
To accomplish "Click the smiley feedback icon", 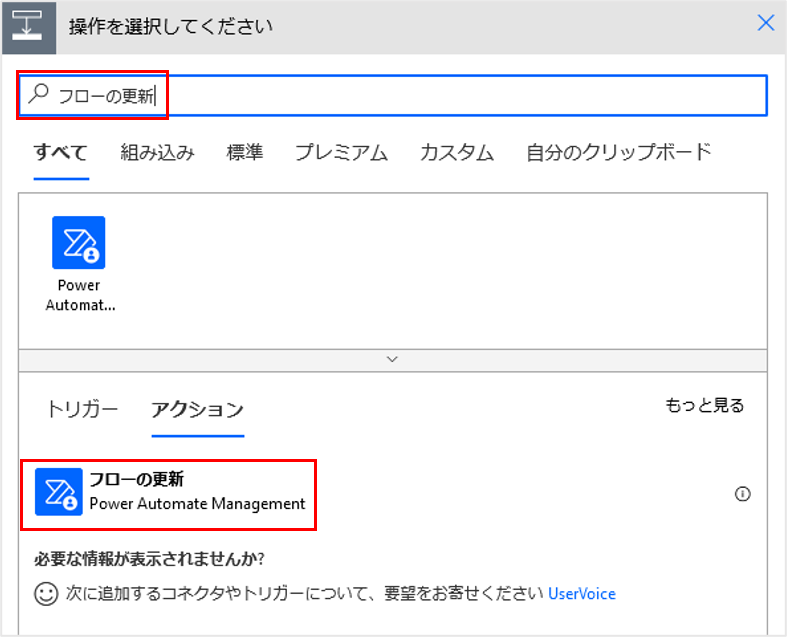I will pyautogui.click(x=46, y=593).
